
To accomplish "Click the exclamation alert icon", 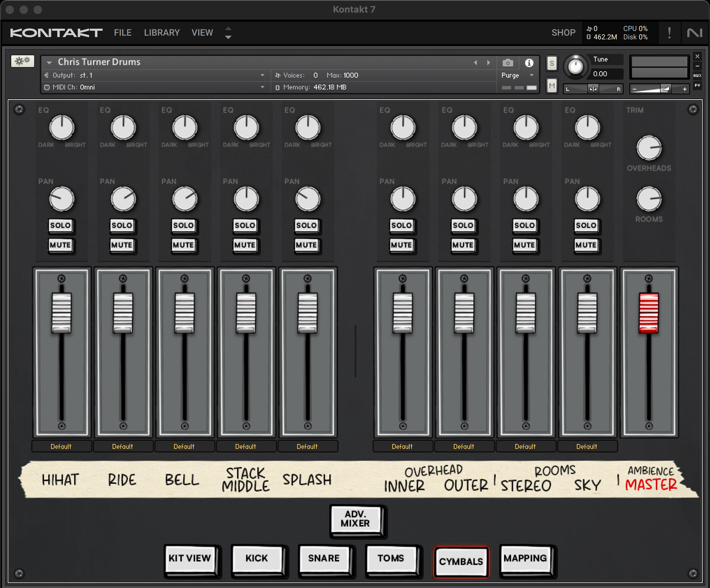I will (x=669, y=33).
